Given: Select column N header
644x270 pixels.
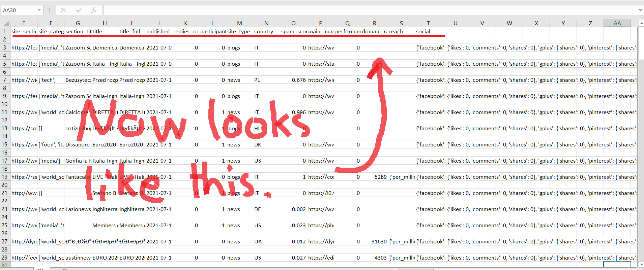Looking at the screenshot, I should click(x=266, y=23).
